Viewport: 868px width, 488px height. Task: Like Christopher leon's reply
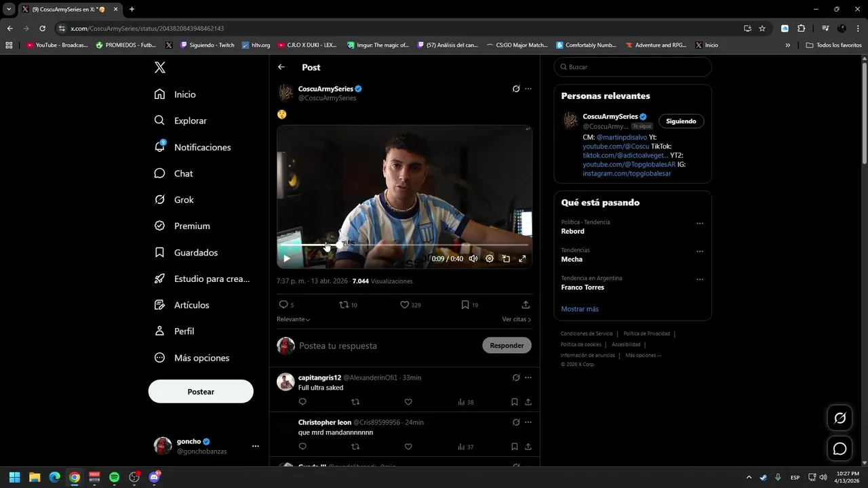point(408,447)
